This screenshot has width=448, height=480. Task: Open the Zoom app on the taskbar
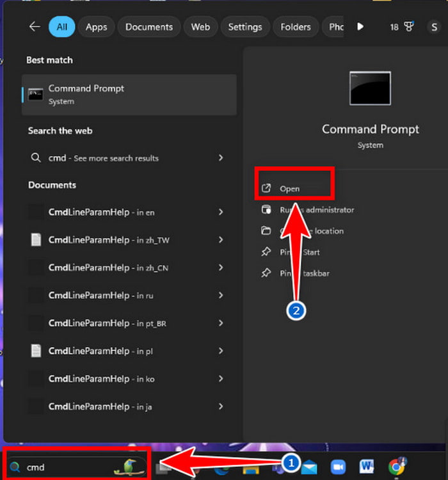(x=338, y=467)
